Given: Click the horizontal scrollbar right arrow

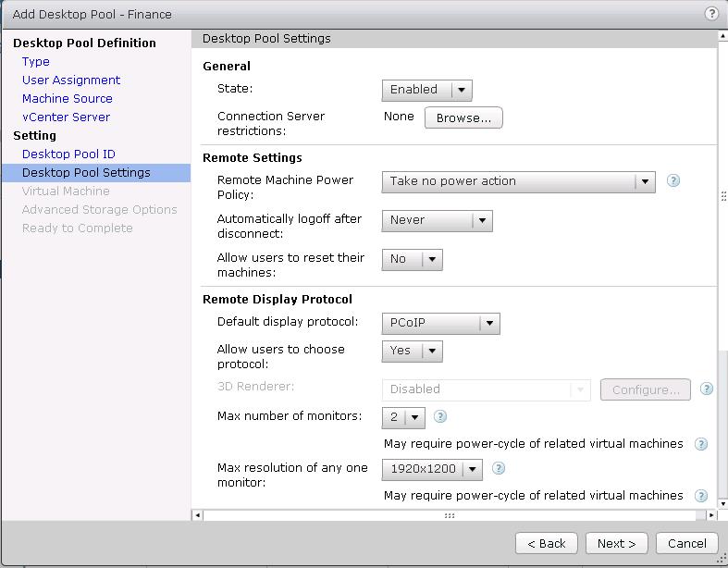Looking at the screenshot, I should click(x=710, y=515).
